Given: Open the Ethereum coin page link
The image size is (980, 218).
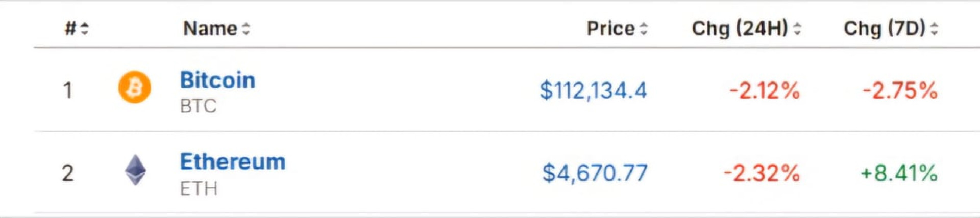Looking at the screenshot, I should (232, 162).
